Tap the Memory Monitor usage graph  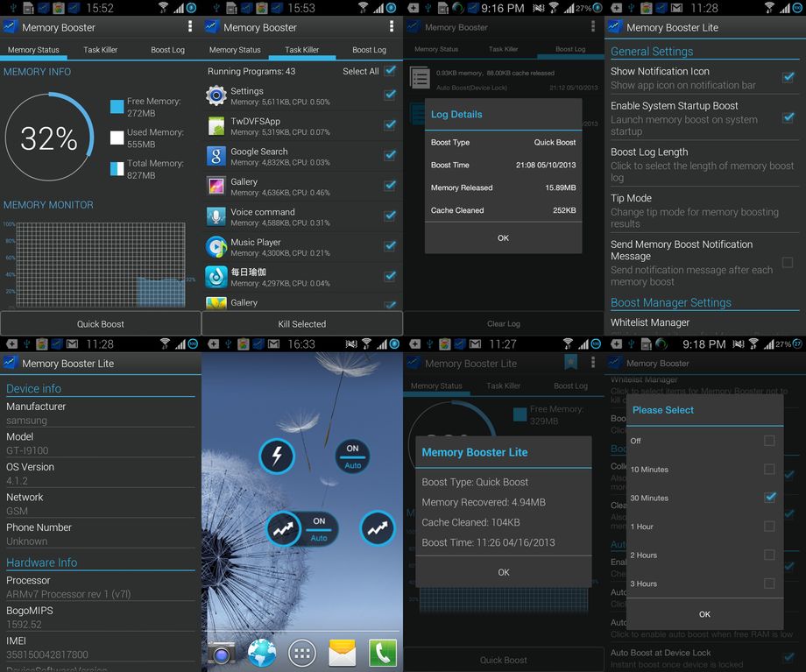click(100, 265)
